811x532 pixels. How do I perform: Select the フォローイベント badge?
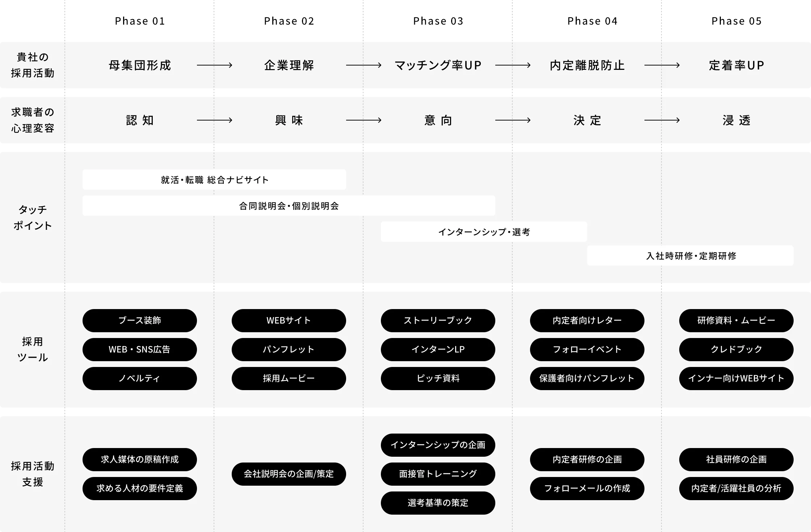[x=587, y=350]
